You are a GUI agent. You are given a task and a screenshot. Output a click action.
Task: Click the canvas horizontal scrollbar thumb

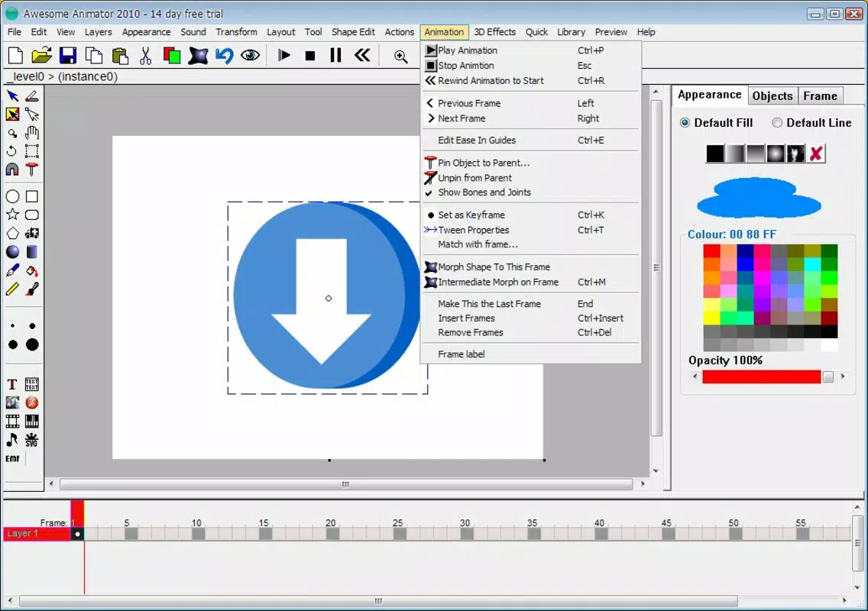coord(346,484)
